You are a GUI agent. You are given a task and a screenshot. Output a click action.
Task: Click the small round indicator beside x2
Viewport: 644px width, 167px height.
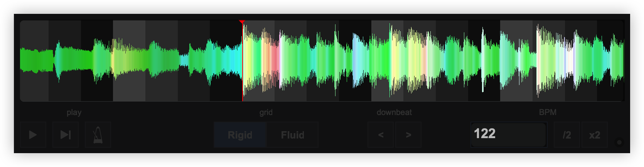[619, 142]
